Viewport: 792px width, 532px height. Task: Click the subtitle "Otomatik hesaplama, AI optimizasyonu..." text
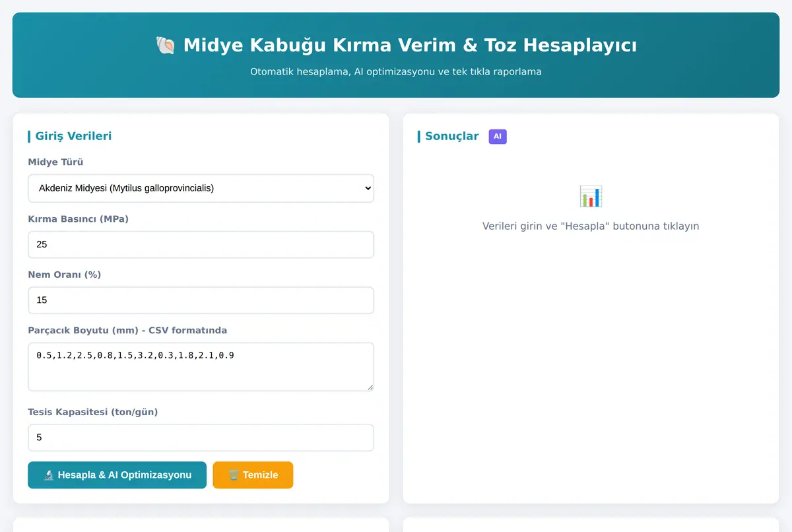pos(396,72)
